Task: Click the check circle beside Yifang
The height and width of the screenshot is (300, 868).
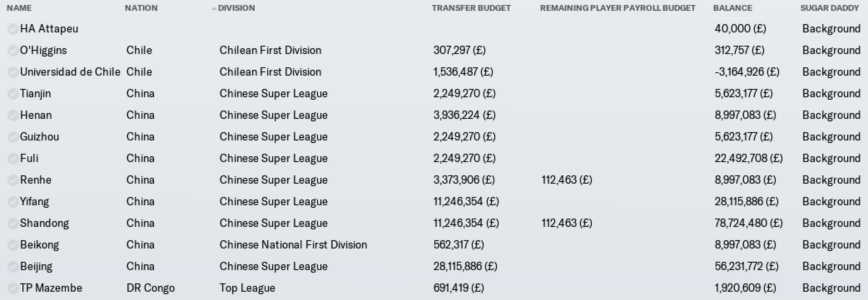Action: coord(13,202)
